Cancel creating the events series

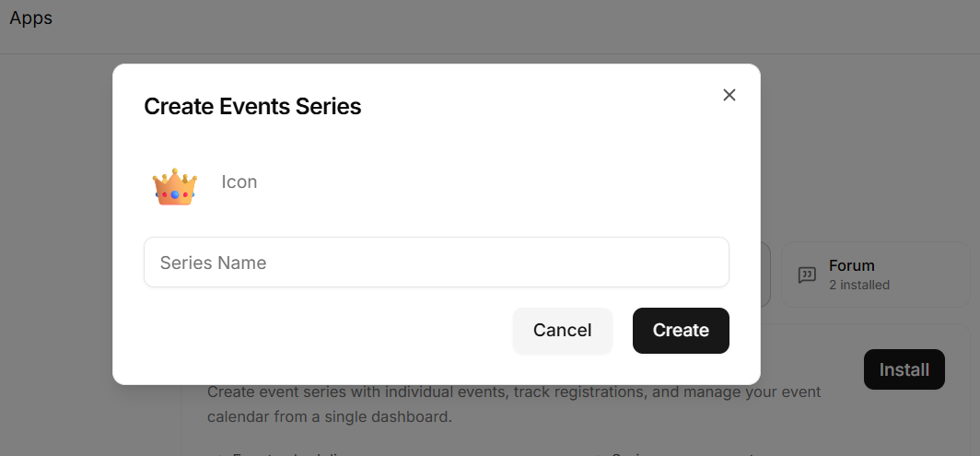(562, 331)
